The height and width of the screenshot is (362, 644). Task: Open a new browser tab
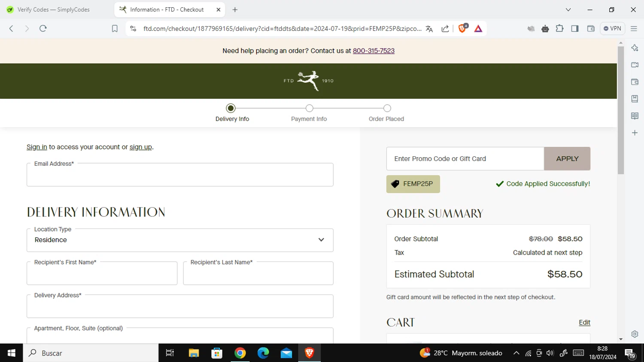235,9
